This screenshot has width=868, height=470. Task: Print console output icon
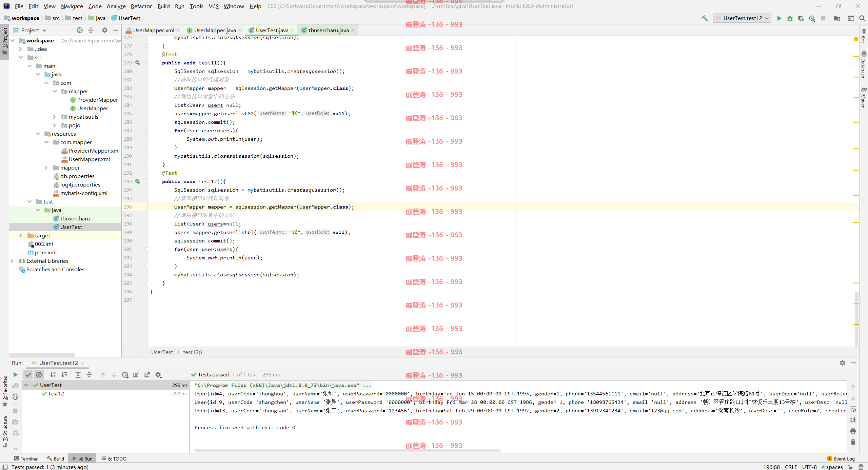tap(853, 431)
